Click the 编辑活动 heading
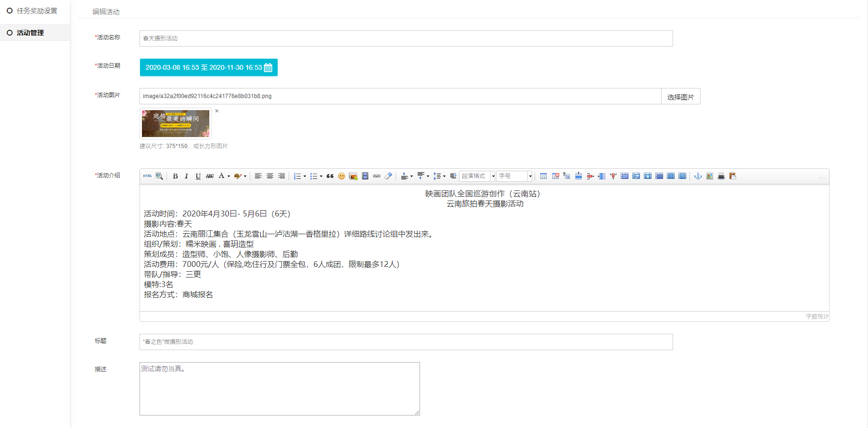This screenshot has height=428, width=868. coord(106,12)
